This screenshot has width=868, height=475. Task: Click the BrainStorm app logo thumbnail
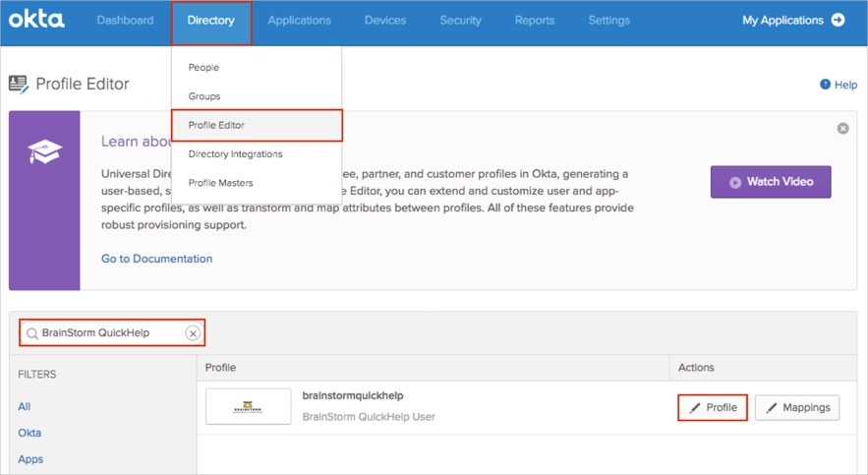click(248, 407)
